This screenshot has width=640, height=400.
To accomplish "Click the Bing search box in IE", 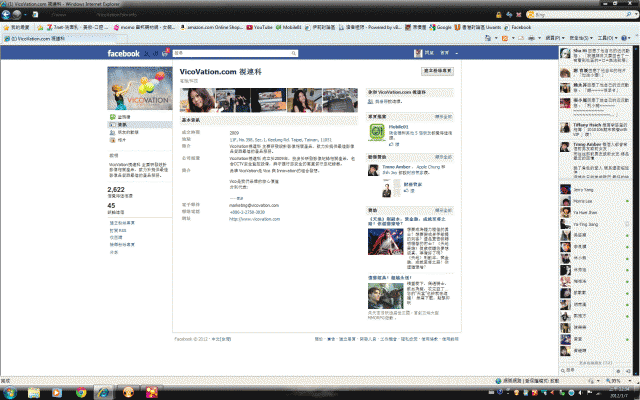I will click(576, 15).
